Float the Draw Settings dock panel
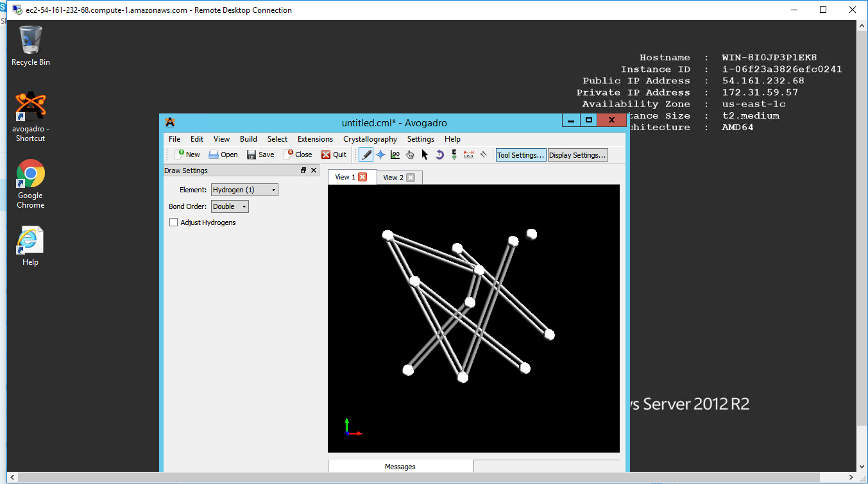Viewport: 868px width, 484px height. (x=303, y=171)
